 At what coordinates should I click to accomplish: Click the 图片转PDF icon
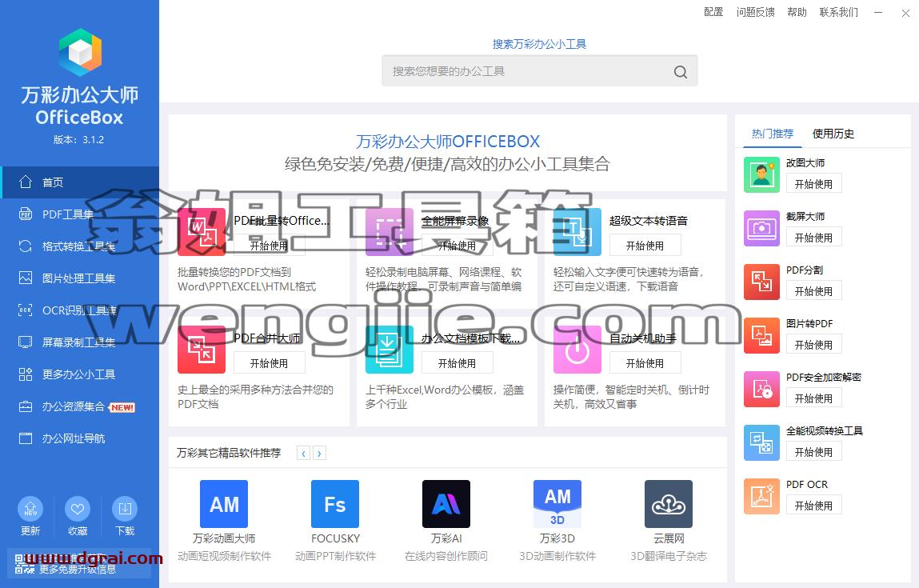point(761,335)
